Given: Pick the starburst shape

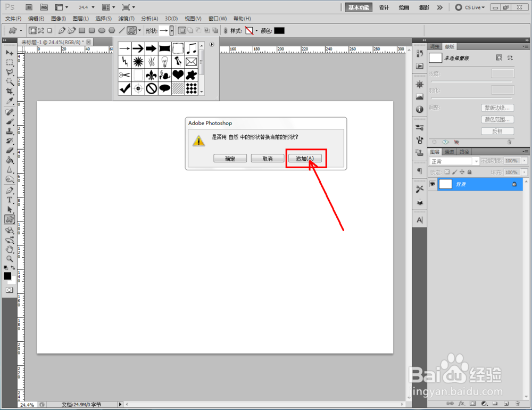Looking at the screenshot, I should [x=138, y=61].
